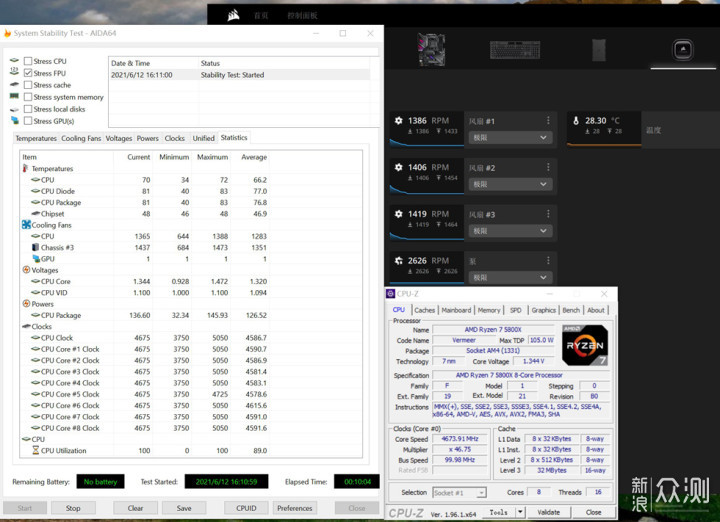Click the Voltages icon in Statistics list
Image resolution: width=720 pixels, height=522 pixels.
(26, 270)
